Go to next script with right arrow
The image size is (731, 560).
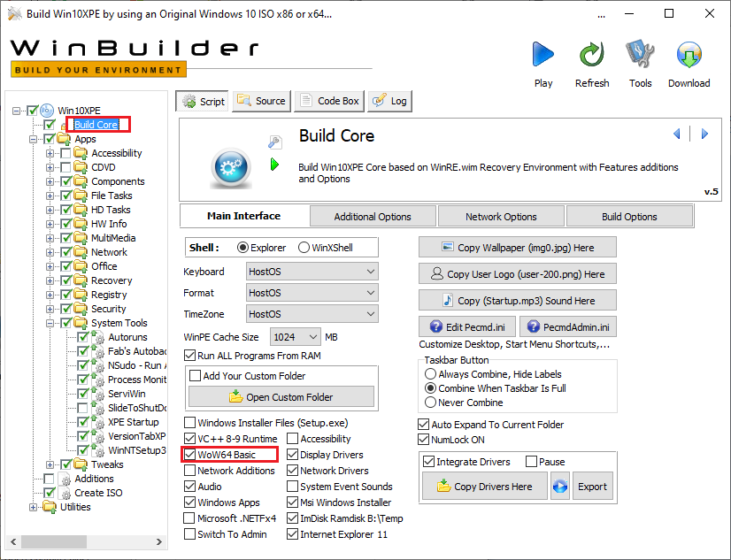[x=704, y=134]
